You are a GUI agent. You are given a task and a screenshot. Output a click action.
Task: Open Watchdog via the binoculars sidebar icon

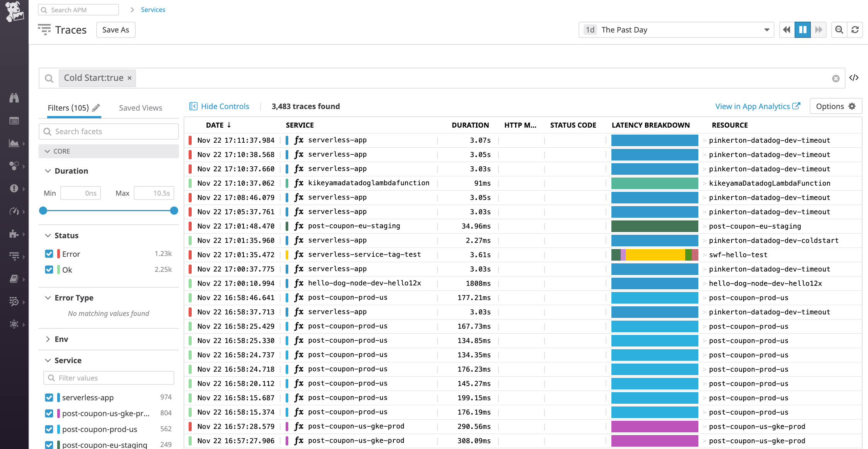14,98
